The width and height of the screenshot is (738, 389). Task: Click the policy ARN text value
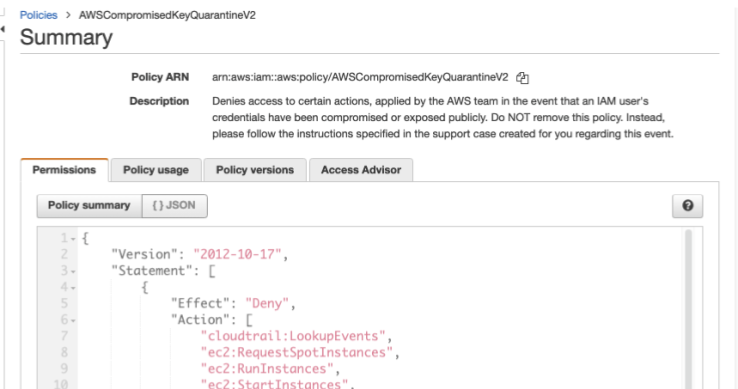click(x=360, y=77)
